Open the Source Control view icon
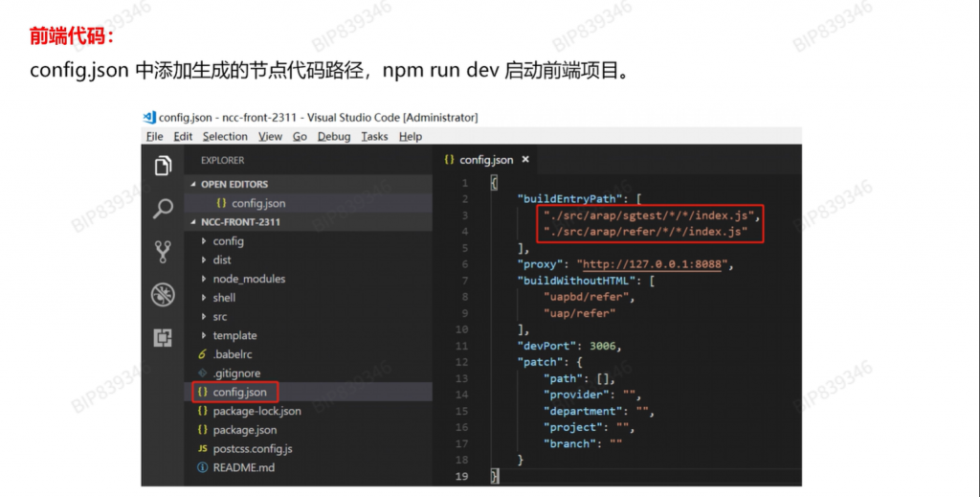This screenshot has height=497, width=980. point(163,251)
